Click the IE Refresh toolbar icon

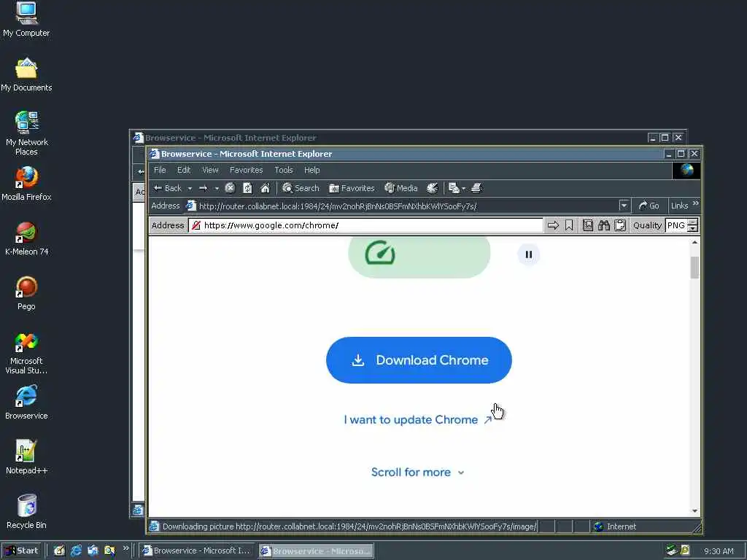[x=247, y=188]
